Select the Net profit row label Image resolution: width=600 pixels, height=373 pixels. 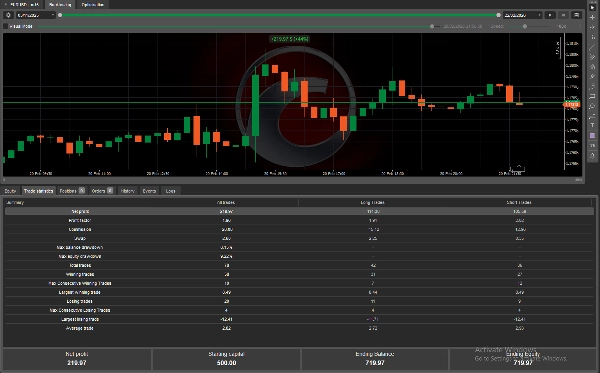pyautogui.click(x=80, y=211)
